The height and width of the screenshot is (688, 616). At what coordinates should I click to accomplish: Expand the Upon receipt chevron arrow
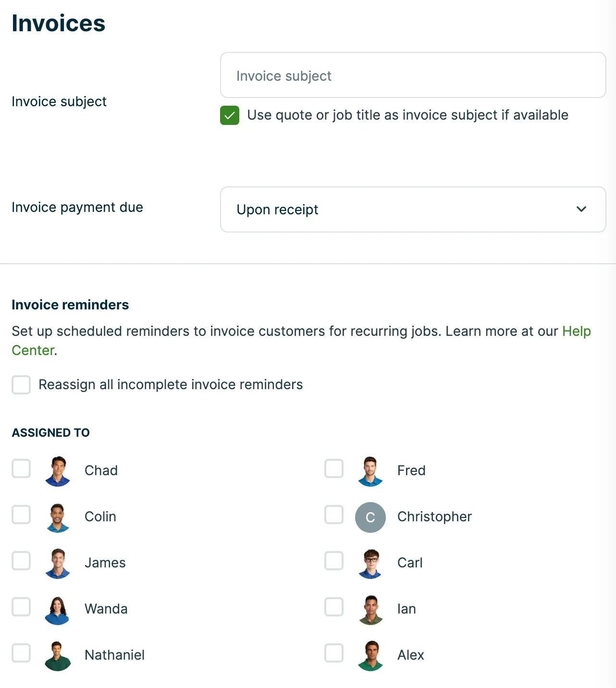tap(581, 209)
